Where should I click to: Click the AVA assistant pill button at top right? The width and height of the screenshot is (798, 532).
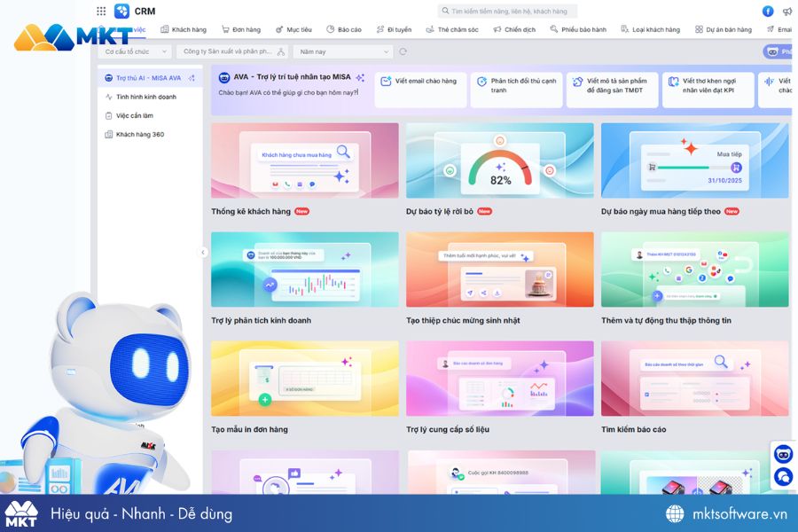coord(778,51)
